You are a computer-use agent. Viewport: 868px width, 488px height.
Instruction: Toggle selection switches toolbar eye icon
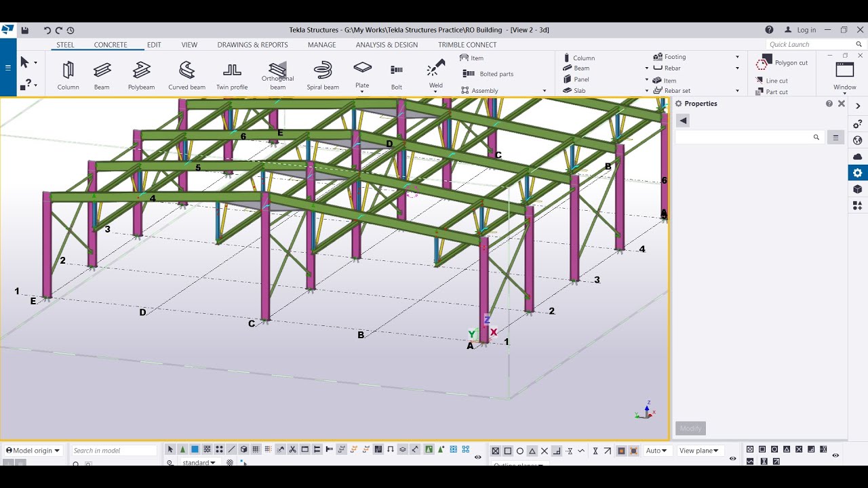(x=477, y=457)
